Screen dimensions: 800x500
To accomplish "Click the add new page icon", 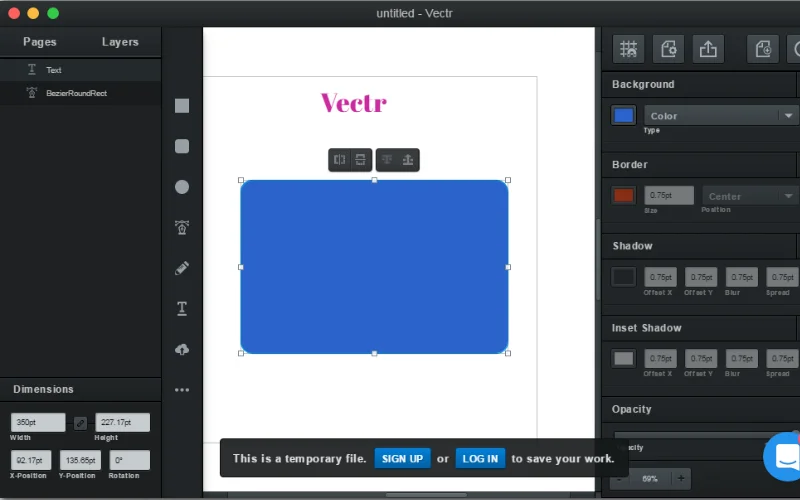I will point(763,49).
